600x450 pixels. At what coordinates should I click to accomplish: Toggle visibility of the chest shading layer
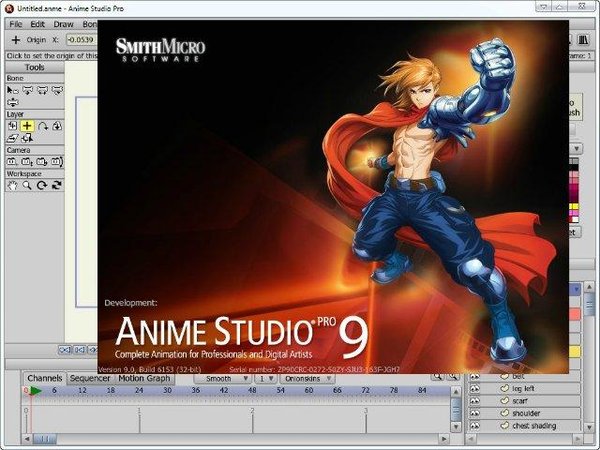474,426
